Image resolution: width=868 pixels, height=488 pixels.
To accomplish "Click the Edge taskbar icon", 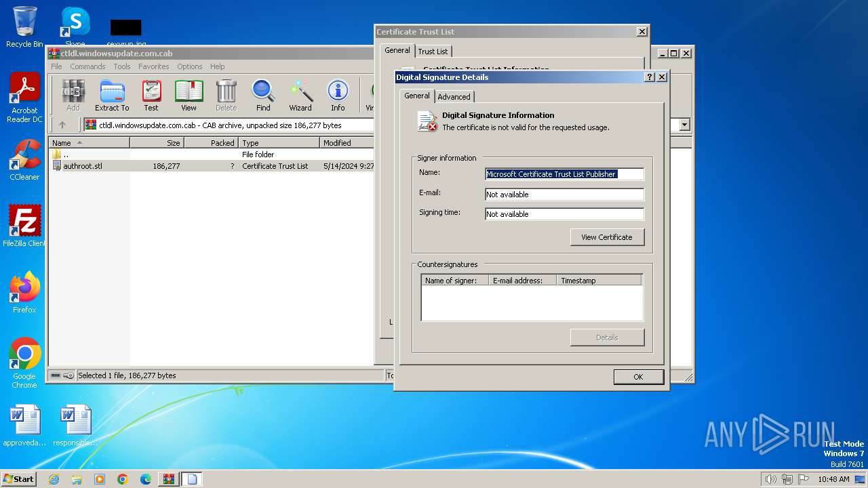I will point(146,479).
